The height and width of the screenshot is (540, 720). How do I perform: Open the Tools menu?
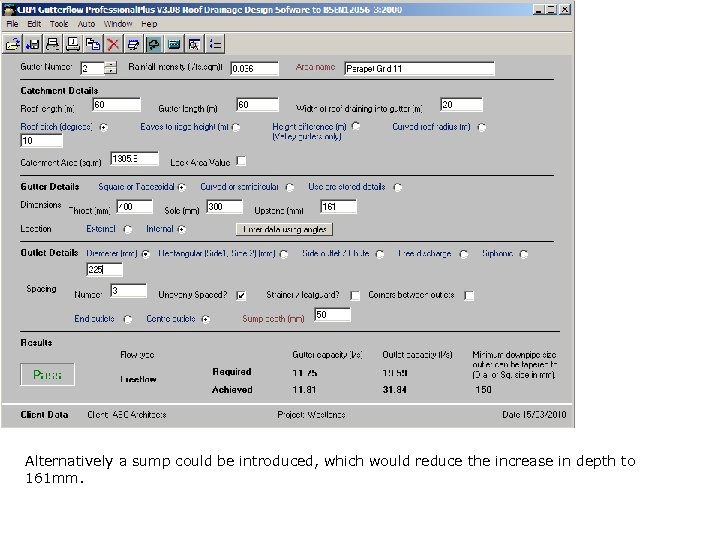pos(59,24)
